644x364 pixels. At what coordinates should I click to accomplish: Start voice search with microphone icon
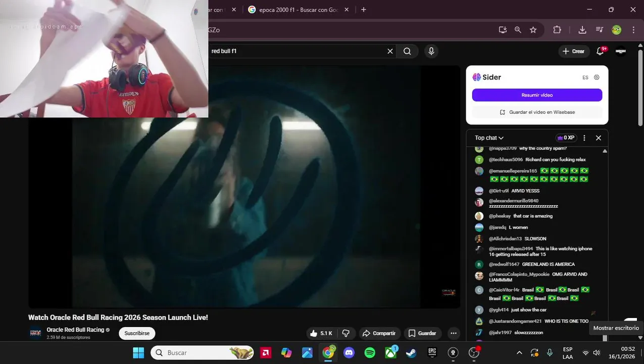click(x=431, y=51)
